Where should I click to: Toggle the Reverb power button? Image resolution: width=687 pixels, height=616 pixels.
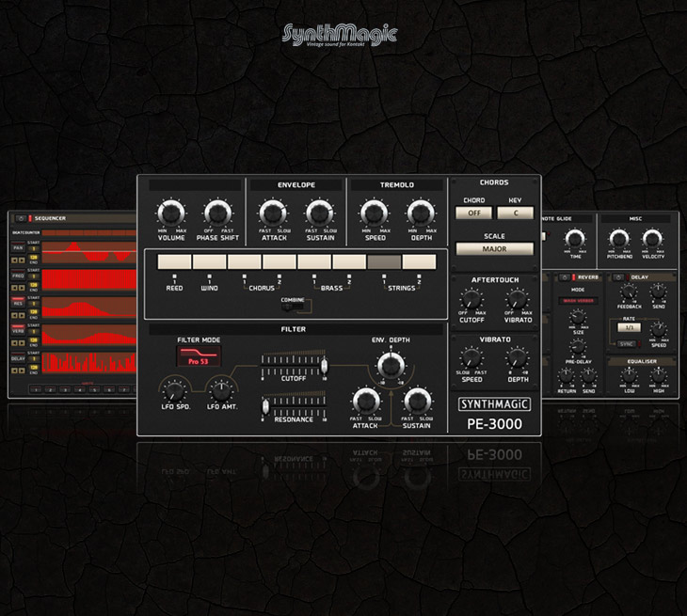click(x=565, y=277)
